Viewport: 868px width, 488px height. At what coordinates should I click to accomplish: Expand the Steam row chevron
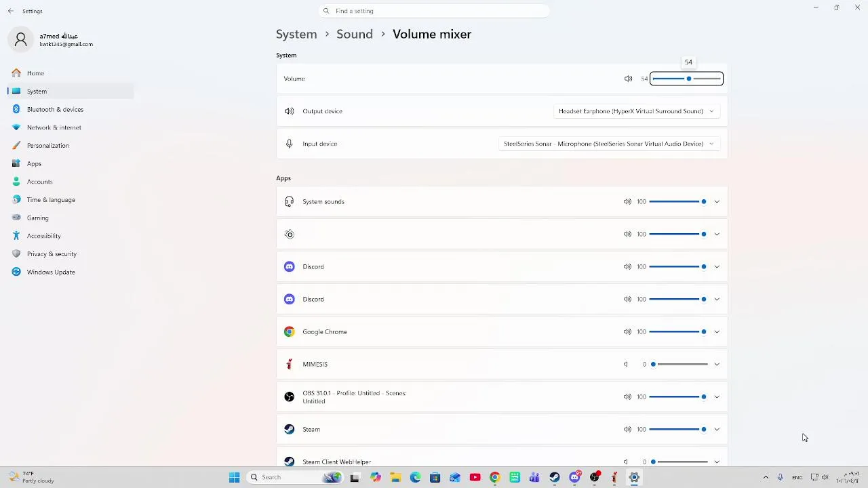[717, 429]
